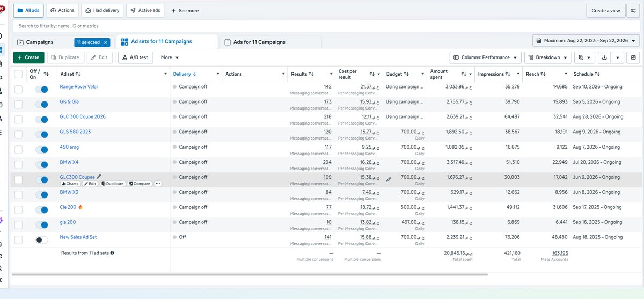Click pencil icon to edit GLC300 Coupee budget
Viewport: 644px width, 299px height.
pyautogui.click(x=389, y=179)
